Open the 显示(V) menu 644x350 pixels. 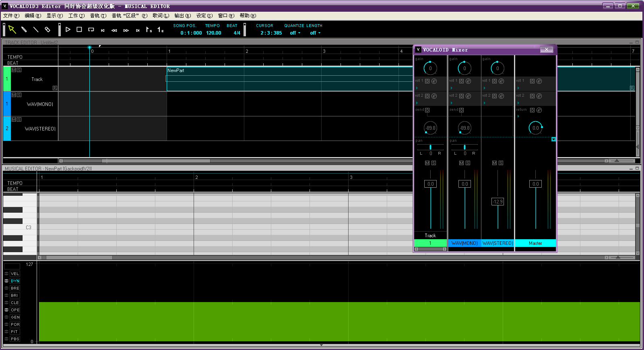coord(54,16)
